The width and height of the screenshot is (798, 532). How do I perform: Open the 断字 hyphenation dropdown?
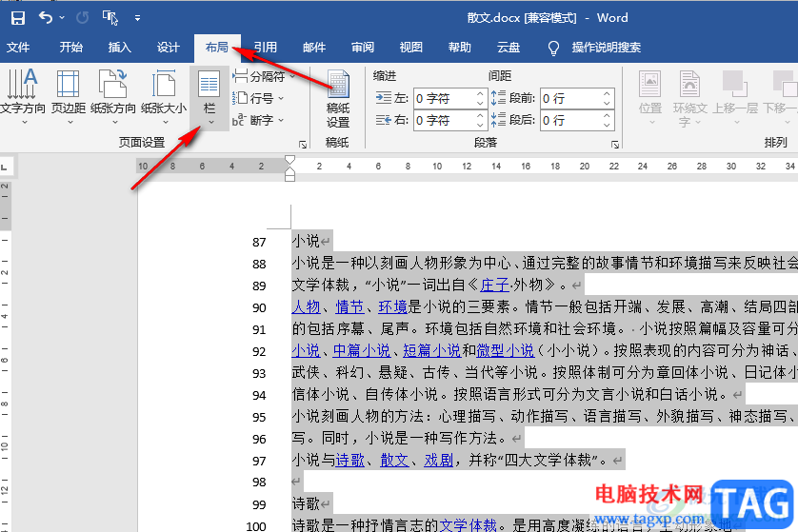pyautogui.click(x=257, y=120)
